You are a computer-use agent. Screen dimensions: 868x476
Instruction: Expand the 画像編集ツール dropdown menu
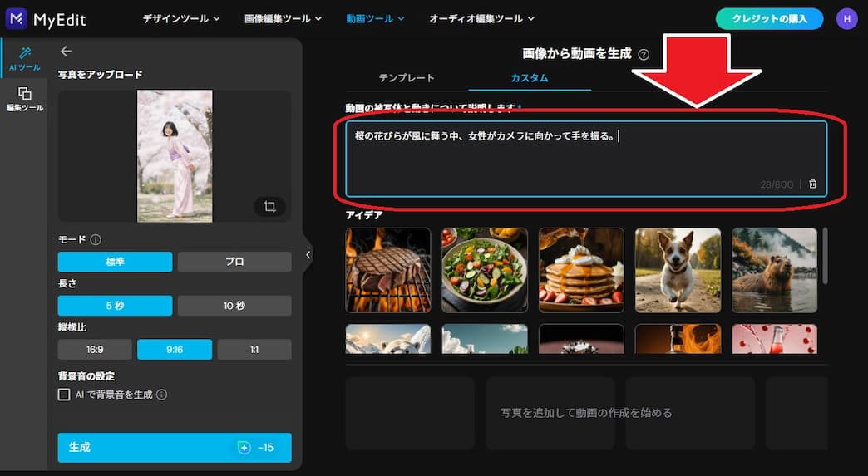284,18
